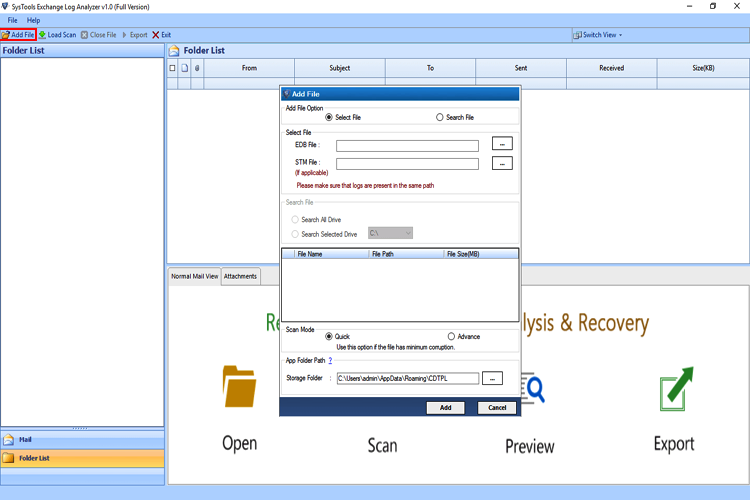Click the File Path column header
750x500 pixels.
coord(406,254)
